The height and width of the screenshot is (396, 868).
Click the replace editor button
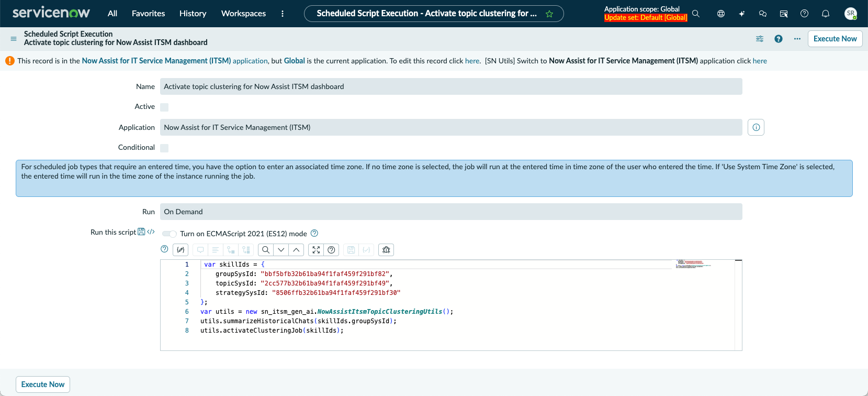[231, 250]
